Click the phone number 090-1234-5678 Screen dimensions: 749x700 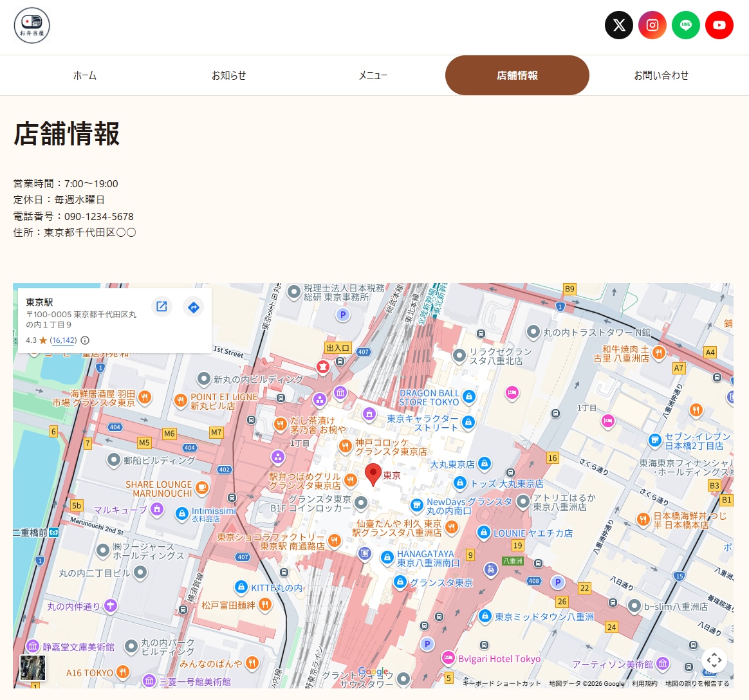pyautogui.click(x=99, y=216)
